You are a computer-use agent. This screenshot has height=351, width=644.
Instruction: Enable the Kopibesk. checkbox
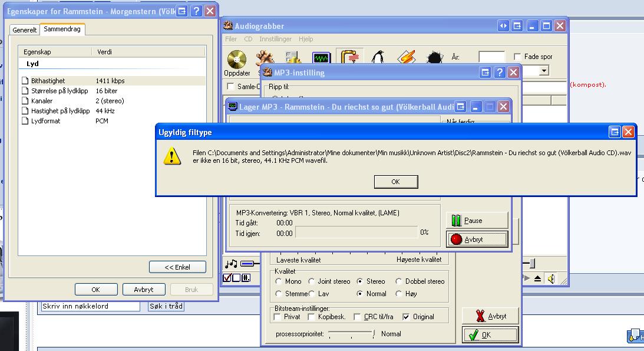point(311,317)
